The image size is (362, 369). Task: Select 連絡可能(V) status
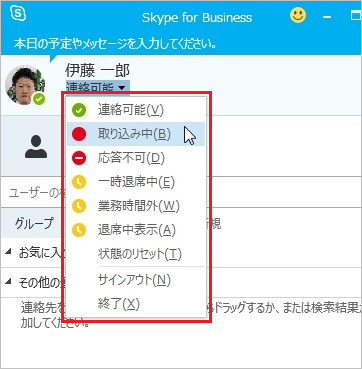(136, 110)
